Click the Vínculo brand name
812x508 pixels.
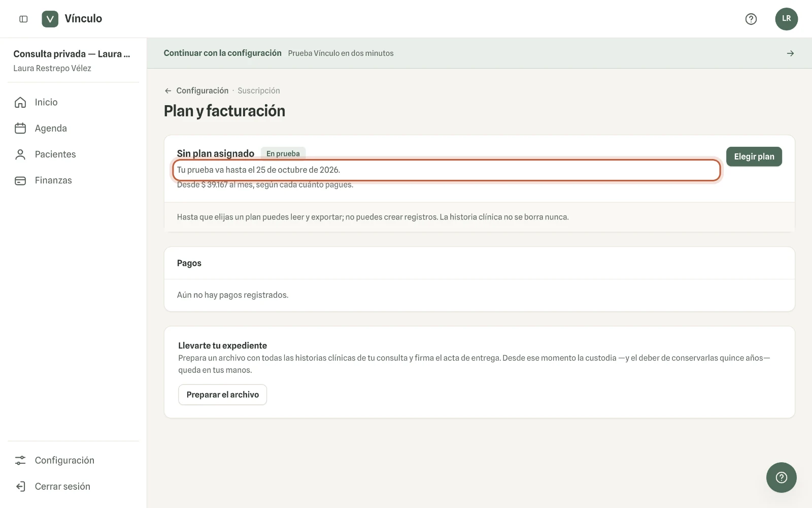83,19
